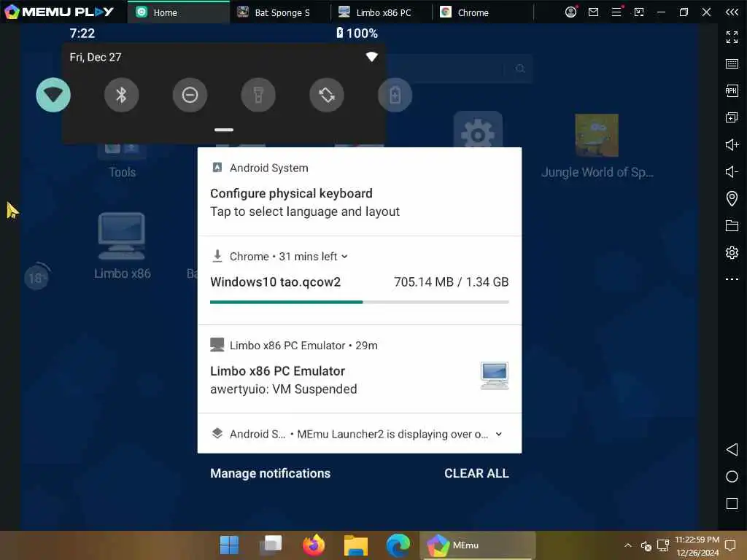Open File Explorer from taskbar
Screen dimensions: 747x560
click(356, 545)
